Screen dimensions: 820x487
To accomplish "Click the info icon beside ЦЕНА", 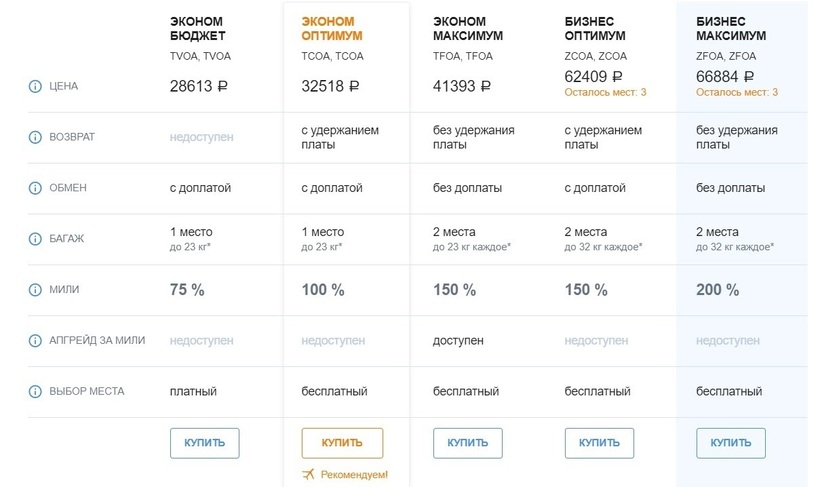I will [x=35, y=86].
